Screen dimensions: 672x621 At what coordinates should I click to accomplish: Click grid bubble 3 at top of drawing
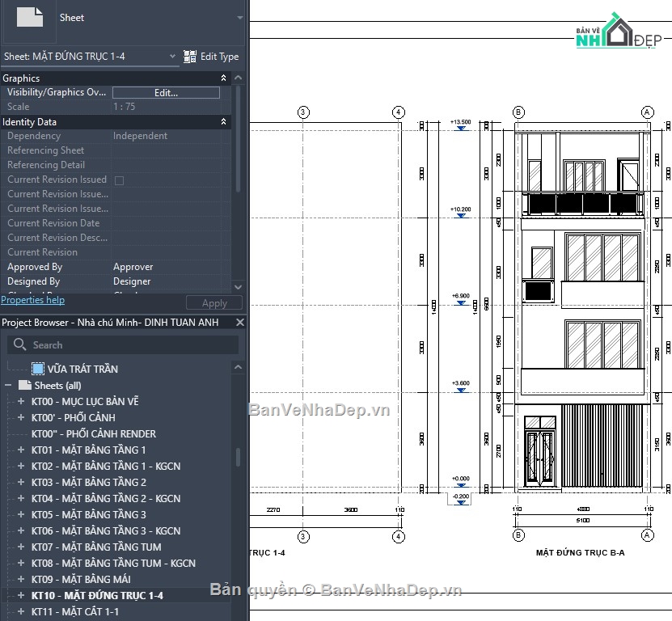[303, 112]
